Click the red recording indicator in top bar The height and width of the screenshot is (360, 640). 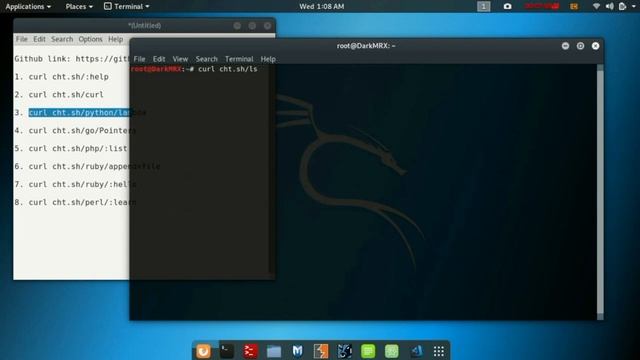click(542, 6)
